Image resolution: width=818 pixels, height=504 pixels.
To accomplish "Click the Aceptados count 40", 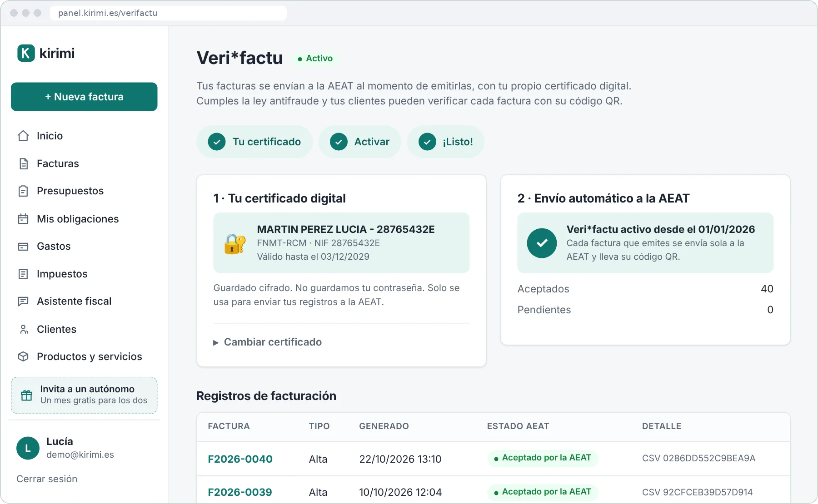I will coord(767,289).
